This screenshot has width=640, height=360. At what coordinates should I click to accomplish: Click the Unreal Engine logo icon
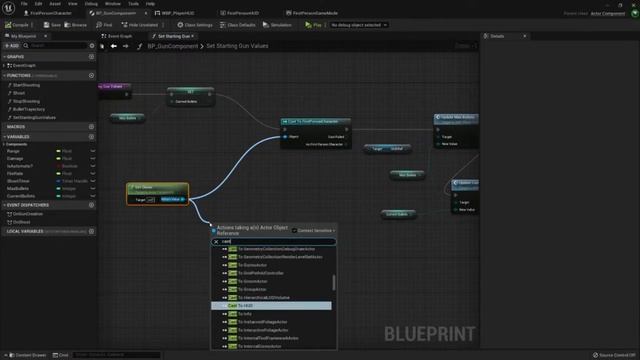[x=9, y=8]
